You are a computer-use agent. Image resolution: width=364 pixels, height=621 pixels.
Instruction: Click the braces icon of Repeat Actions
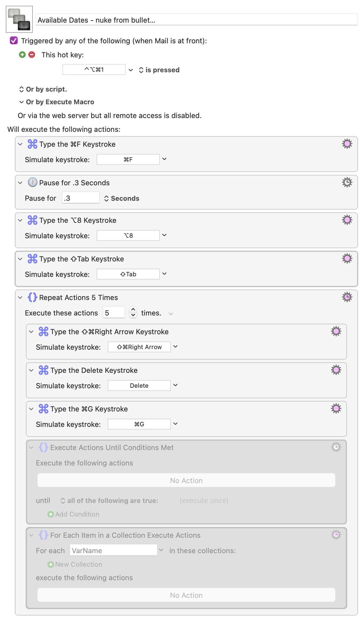[x=33, y=297]
